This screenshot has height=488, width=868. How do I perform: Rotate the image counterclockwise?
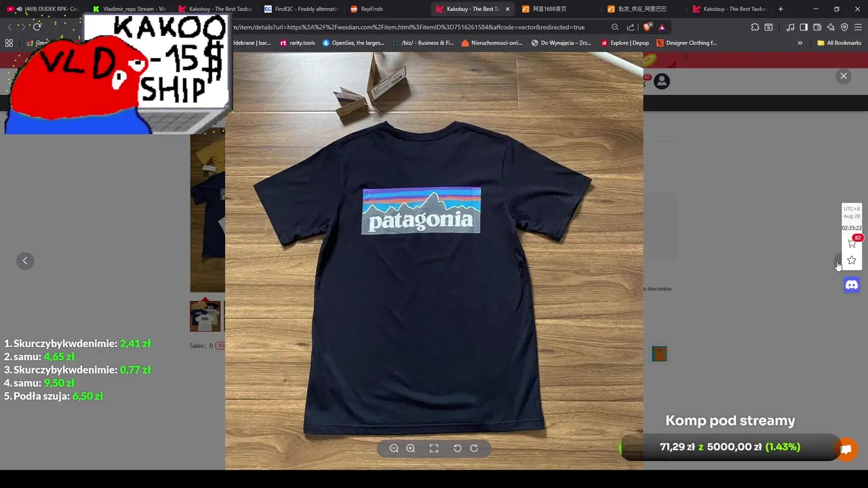(457, 448)
